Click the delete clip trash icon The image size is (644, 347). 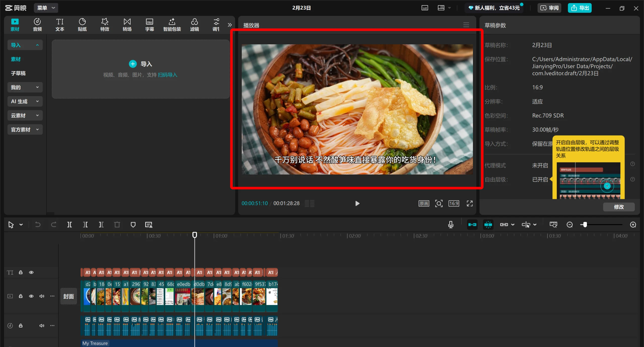[117, 225]
